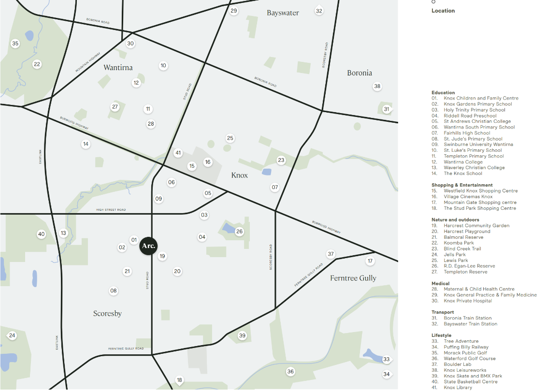Viewport: 546px width, 392px height.
Task: Click Knox Children and Family Centre entry
Action: pos(475,98)
